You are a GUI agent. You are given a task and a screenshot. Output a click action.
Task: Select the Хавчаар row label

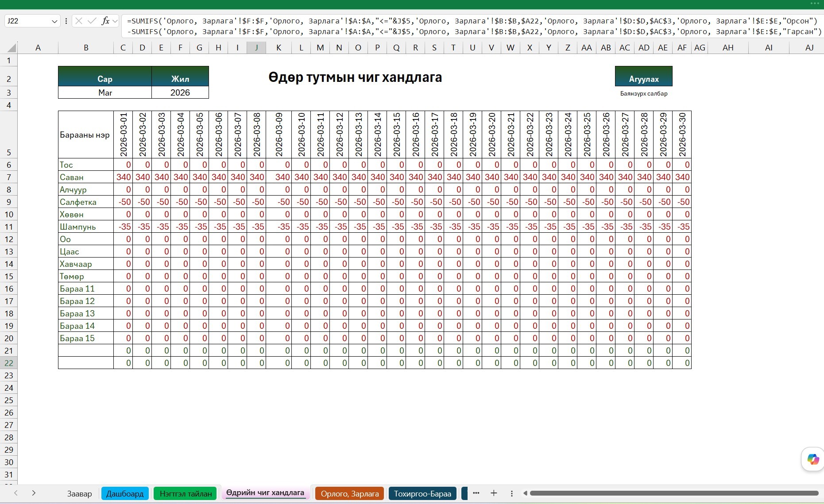pos(86,264)
